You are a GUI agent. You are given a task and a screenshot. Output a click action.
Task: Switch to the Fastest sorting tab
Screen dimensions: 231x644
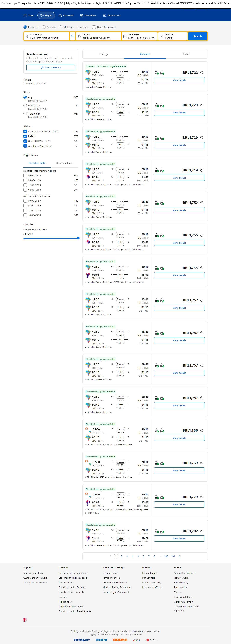186,54
